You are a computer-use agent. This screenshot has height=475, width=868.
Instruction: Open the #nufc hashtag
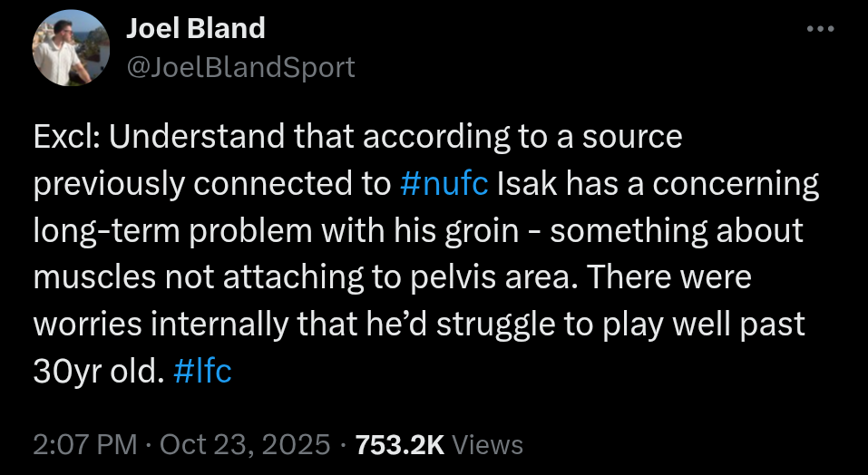tap(444, 184)
